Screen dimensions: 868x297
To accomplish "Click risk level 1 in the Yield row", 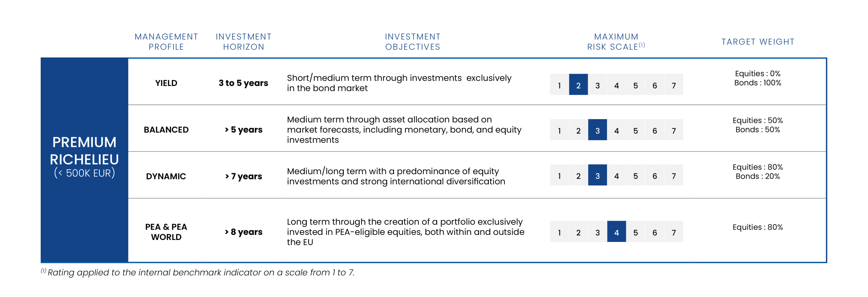I will tap(559, 85).
